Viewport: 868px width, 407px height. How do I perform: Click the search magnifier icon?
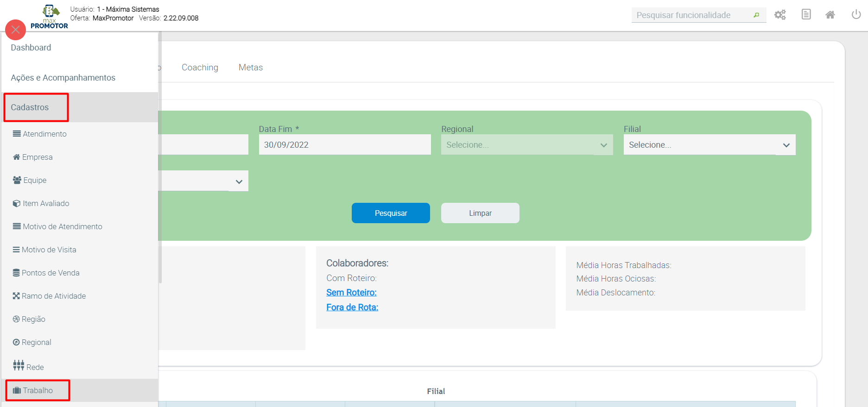coord(756,15)
